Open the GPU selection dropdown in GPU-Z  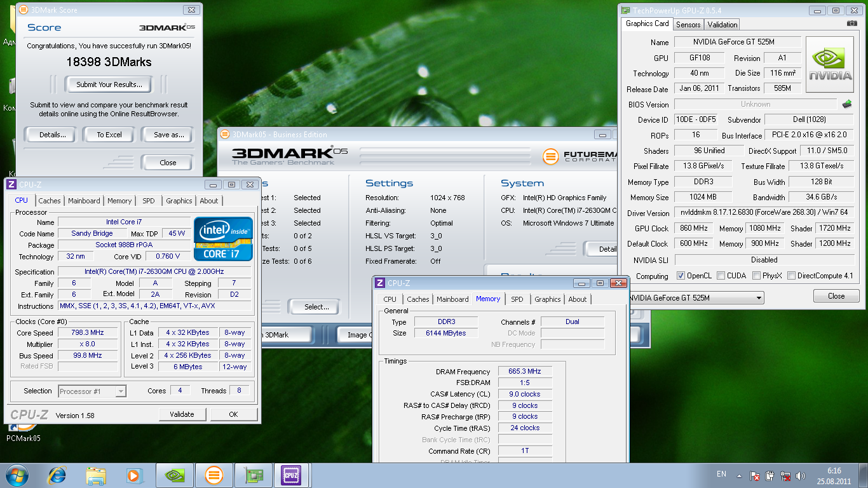coord(759,297)
